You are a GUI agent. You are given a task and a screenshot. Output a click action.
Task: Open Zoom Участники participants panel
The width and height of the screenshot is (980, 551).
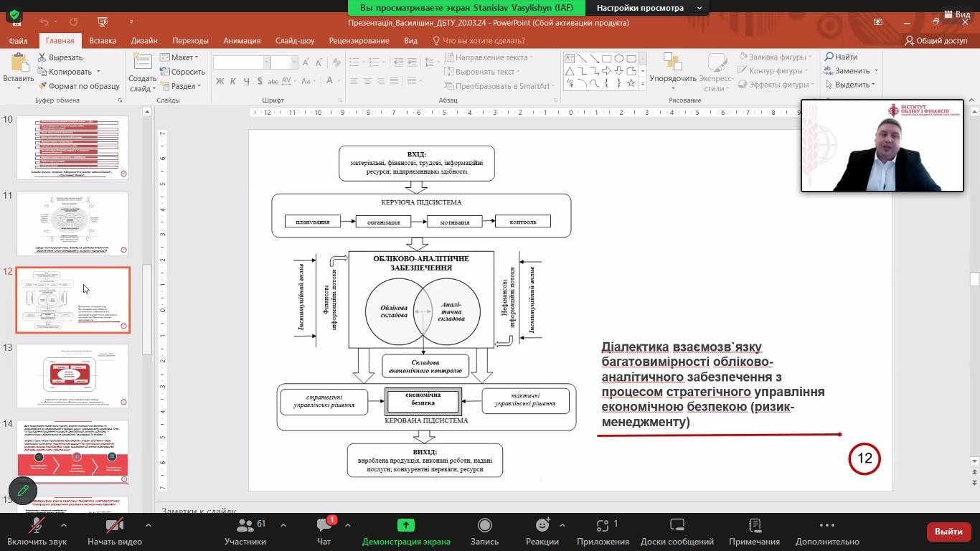point(245,532)
